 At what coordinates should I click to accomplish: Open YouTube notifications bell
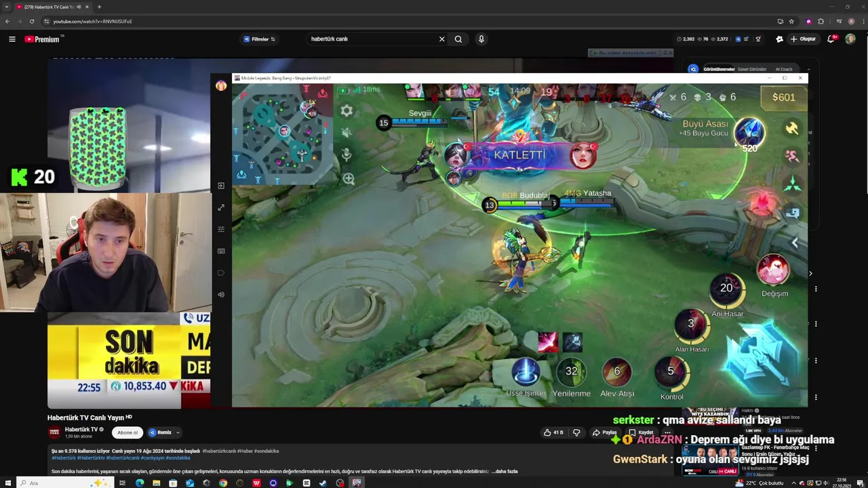(x=831, y=39)
